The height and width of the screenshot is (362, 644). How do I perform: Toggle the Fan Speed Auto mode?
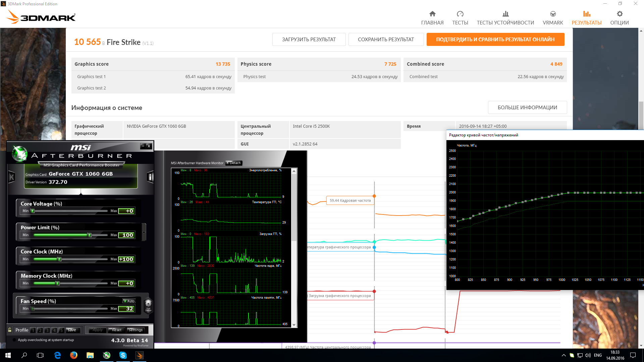point(129,301)
